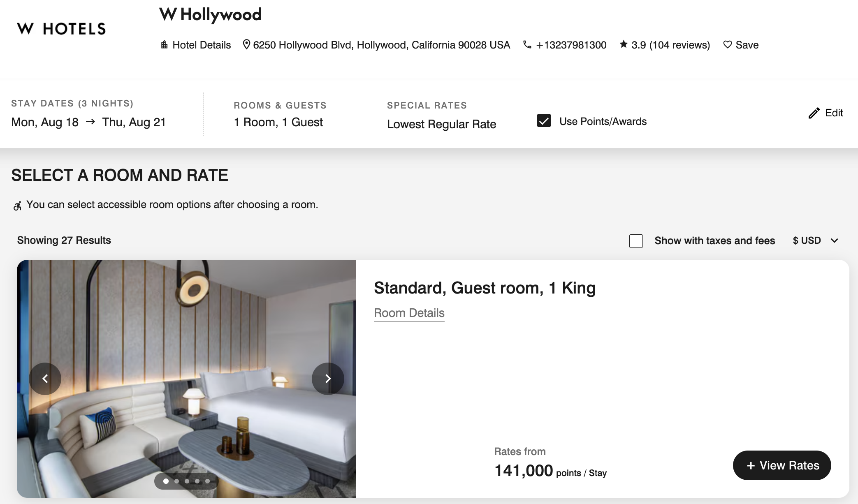Show next room photo with right arrow
This screenshot has width=858, height=504.
click(x=328, y=379)
